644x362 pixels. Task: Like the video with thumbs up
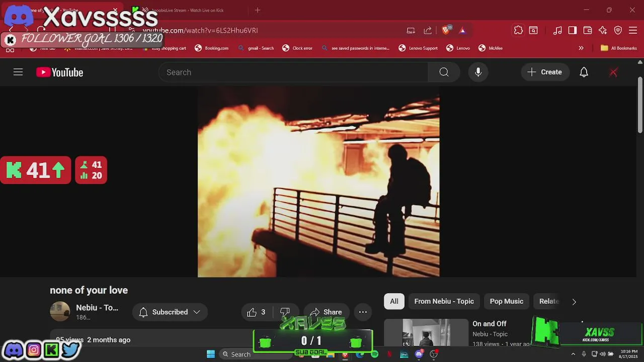(256, 312)
